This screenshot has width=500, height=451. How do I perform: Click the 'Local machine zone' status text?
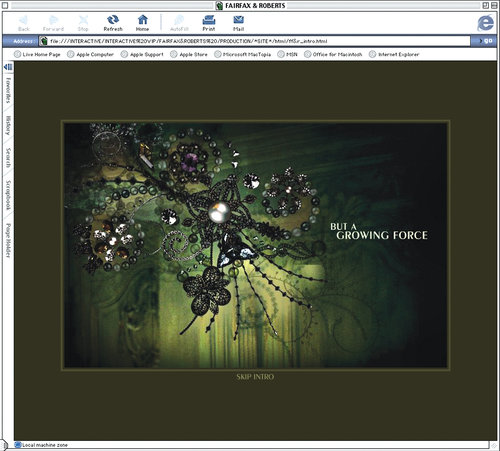tap(45, 445)
